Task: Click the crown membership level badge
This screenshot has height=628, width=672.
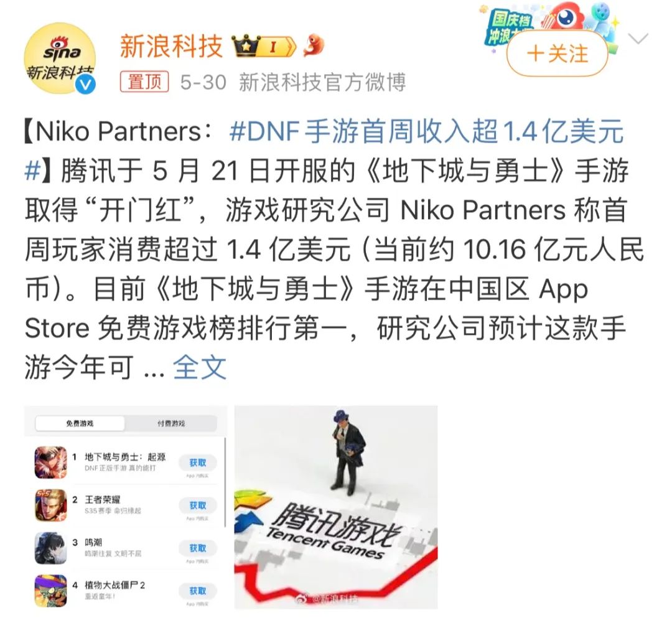Action: [x=264, y=46]
